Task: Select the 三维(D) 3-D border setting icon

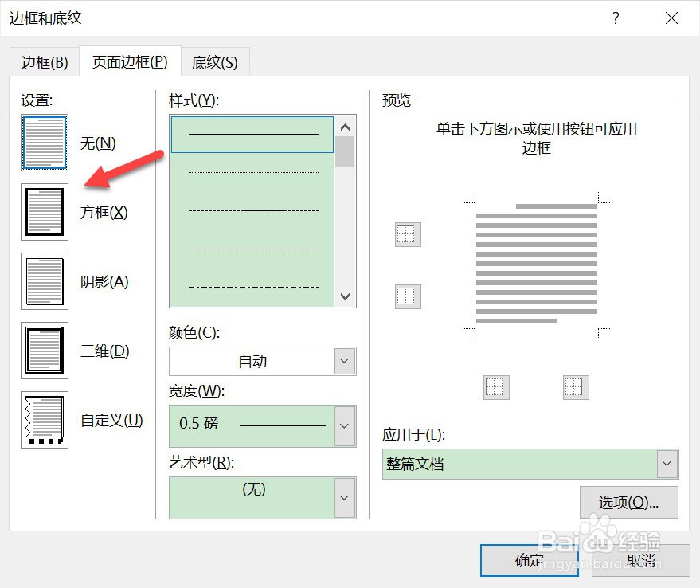Action: pos(45,351)
